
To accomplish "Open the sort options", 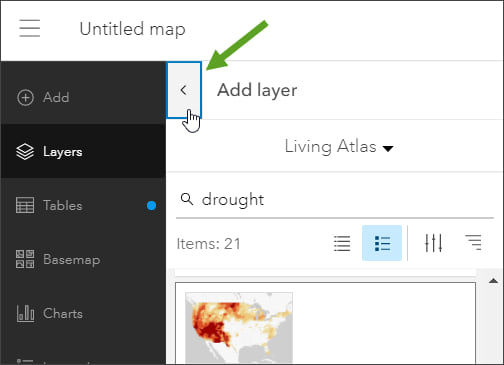I will click(473, 243).
